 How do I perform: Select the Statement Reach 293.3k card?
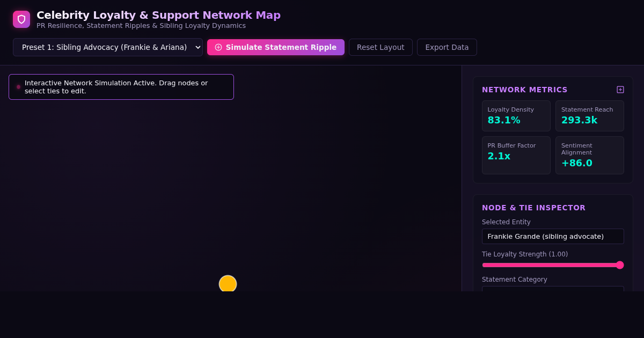coord(590,116)
